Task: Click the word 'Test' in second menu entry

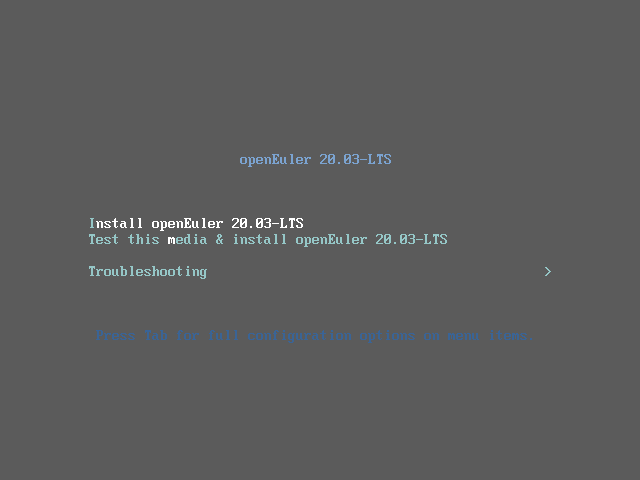Action: [104, 239]
